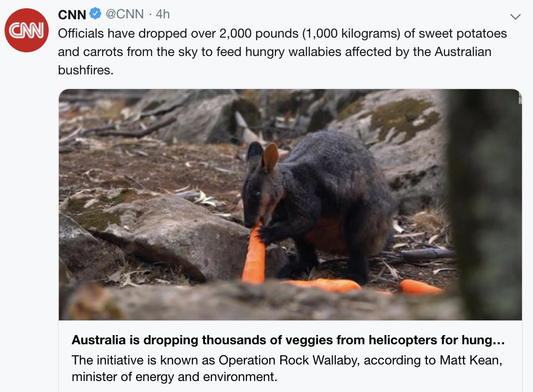Click the wallaby's orange-tinted ear in the photo

tap(271, 157)
